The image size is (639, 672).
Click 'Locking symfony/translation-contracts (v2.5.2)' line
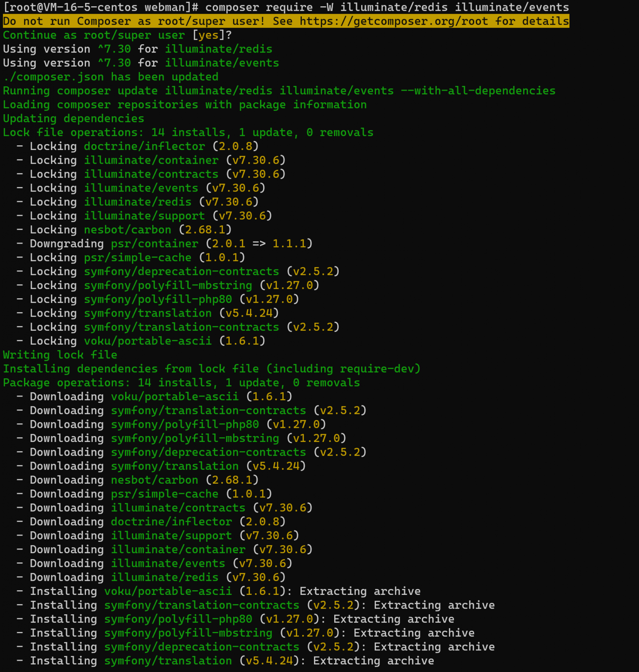(178, 327)
